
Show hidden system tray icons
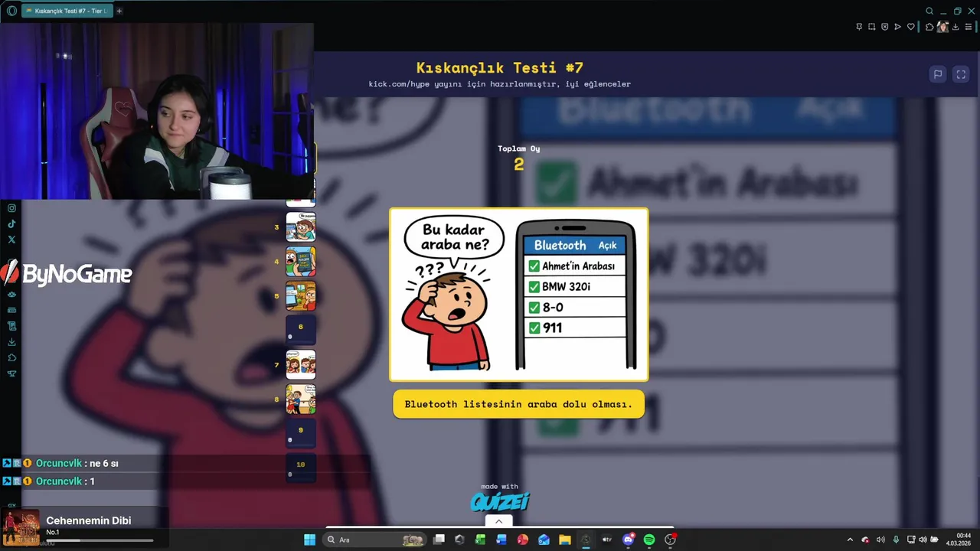850,540
